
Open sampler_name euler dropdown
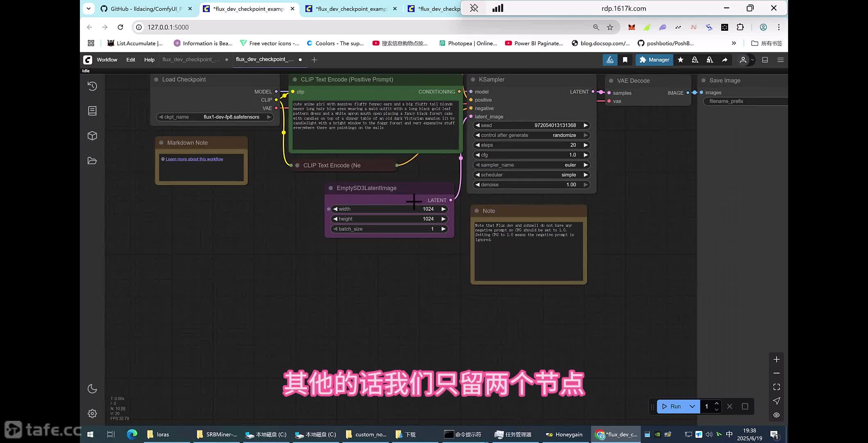coord(532,165)
